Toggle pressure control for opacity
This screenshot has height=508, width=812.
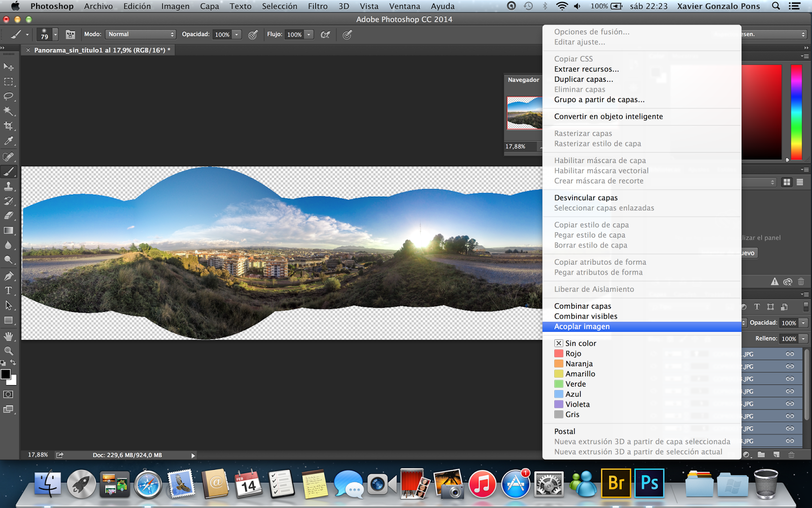click(x=253, y=35)
